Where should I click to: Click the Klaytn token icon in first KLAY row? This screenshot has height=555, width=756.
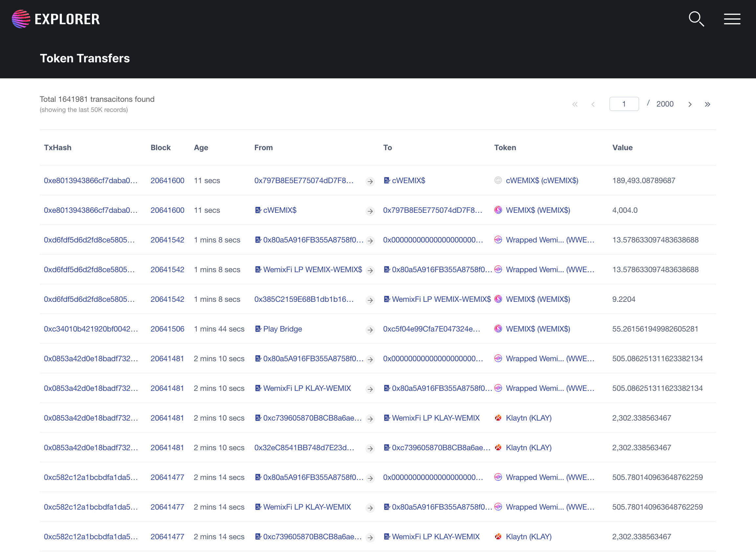(498, 418)
